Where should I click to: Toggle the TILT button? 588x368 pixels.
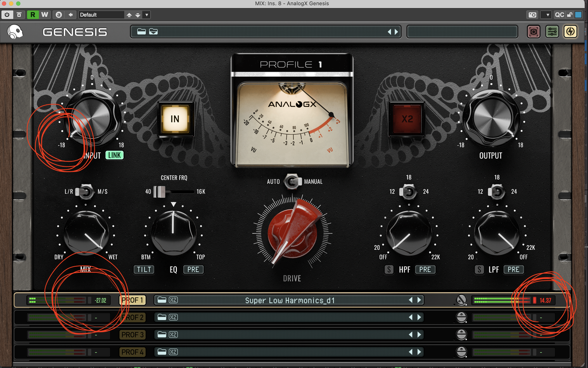pos(144,270)
